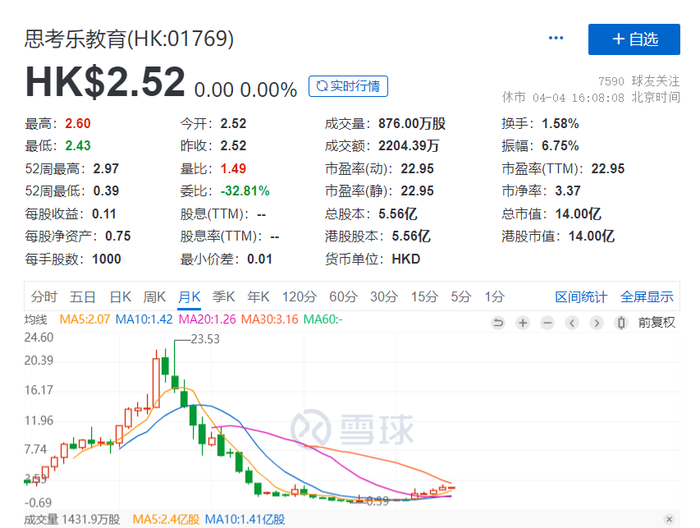Click the 最低 2.43 value
Screen dimensions: 700x528
tap(78, 146)
